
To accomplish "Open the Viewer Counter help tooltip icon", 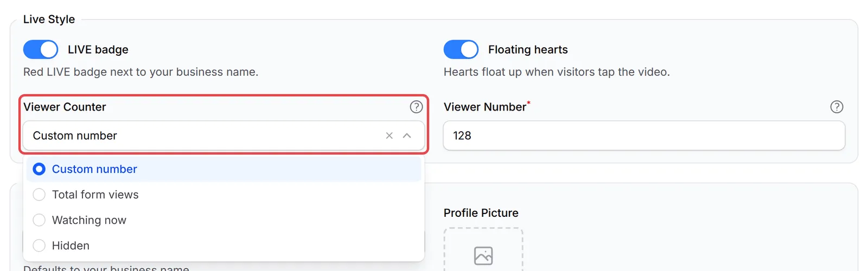I will pos(416,107).
